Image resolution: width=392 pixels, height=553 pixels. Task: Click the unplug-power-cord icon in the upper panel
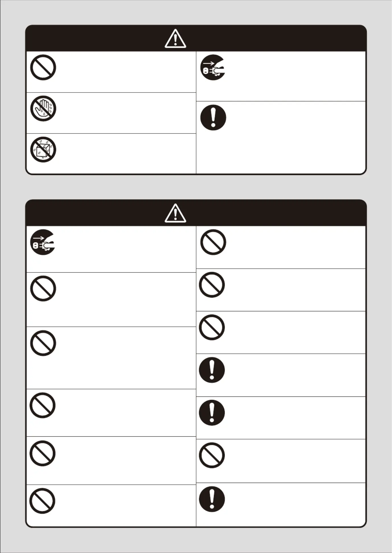(x=213, y=67)
